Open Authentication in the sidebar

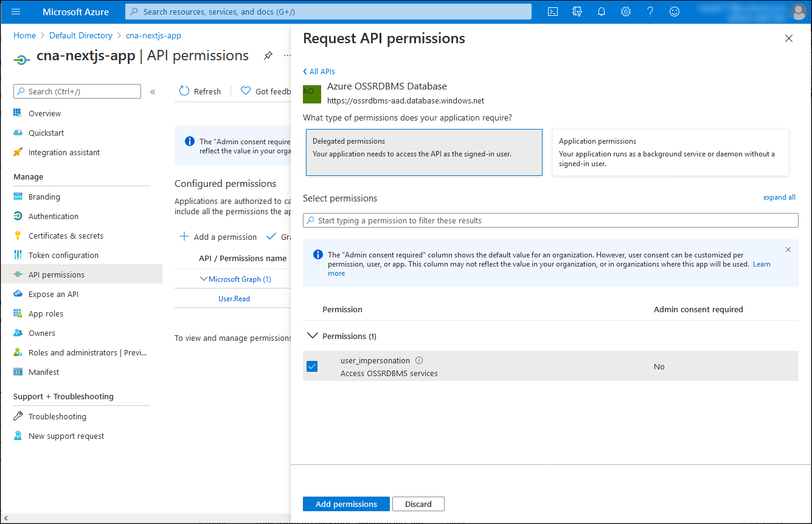click(x=53, y=216)
